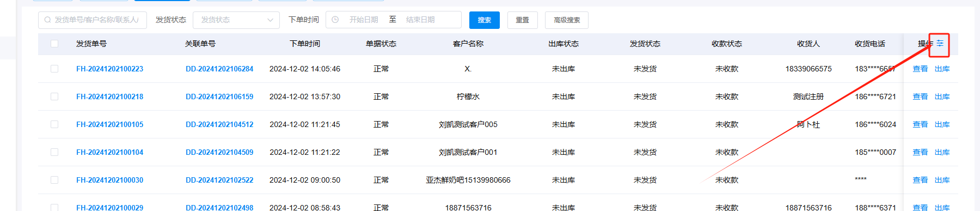The image size is (980, 211).
Task: Open related order DD-20241202102522
Action: (219, 180)
